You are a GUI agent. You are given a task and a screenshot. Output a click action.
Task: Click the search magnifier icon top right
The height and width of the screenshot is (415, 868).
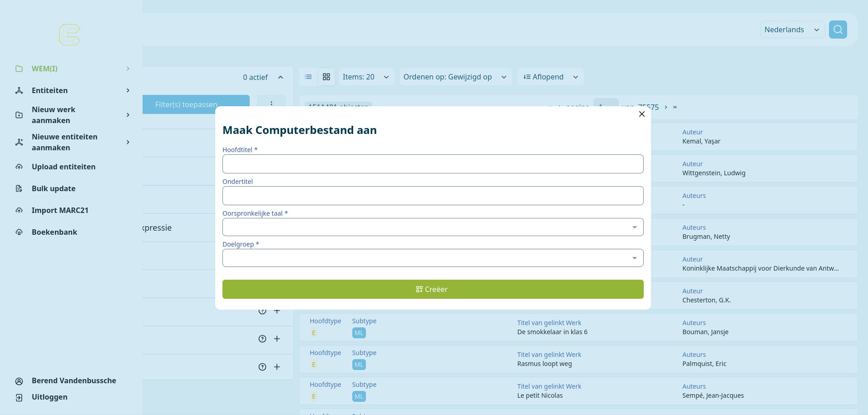pyautogui.click(x=838, y=29)
